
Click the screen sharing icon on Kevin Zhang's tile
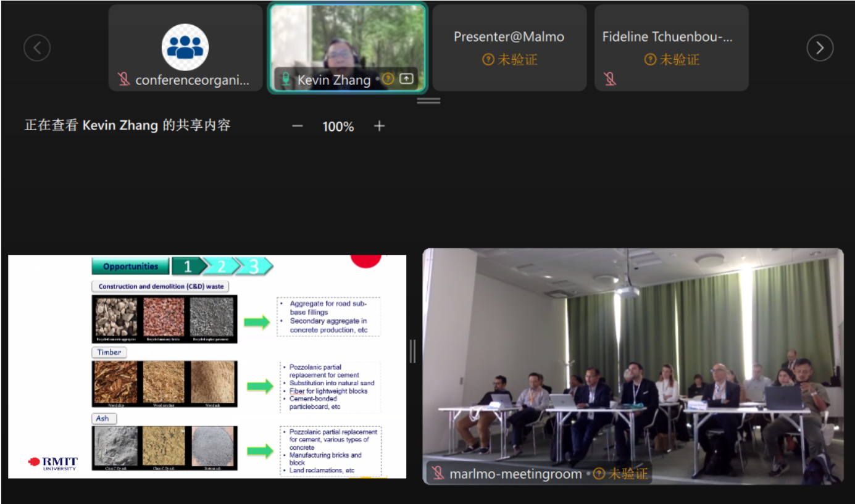tap(406, 79)
